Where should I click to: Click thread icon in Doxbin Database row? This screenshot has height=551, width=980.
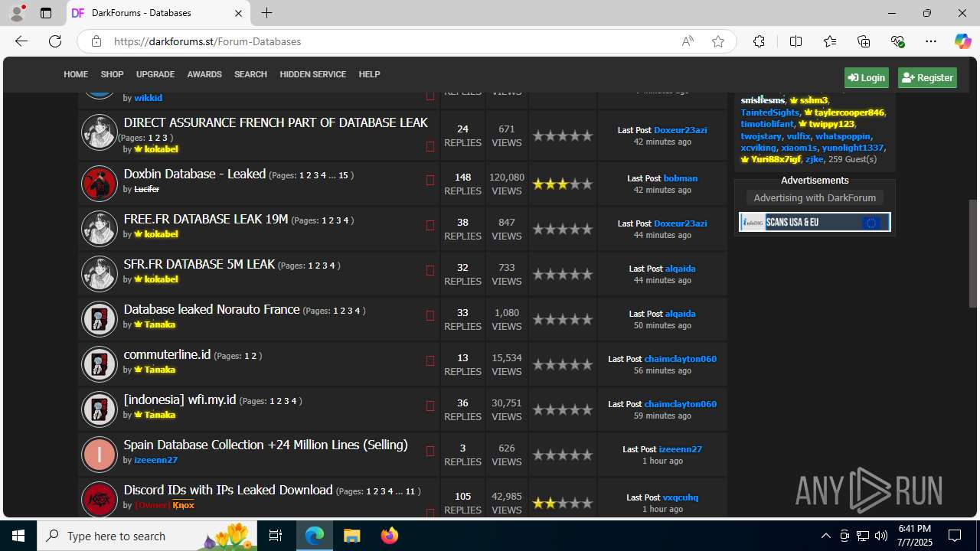[430, 181]
